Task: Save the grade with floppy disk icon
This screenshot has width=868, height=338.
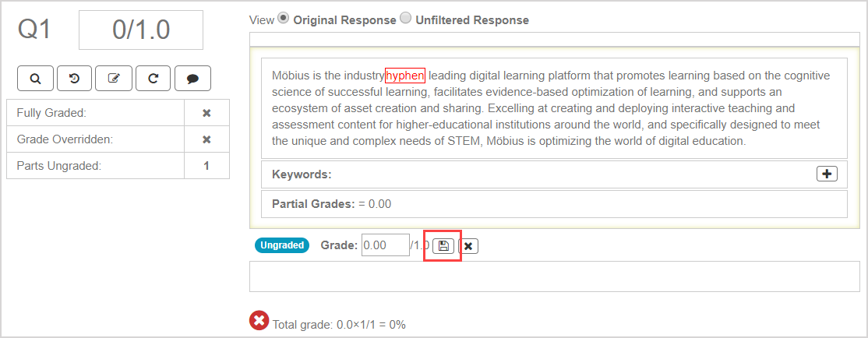Action: [443, 246]
